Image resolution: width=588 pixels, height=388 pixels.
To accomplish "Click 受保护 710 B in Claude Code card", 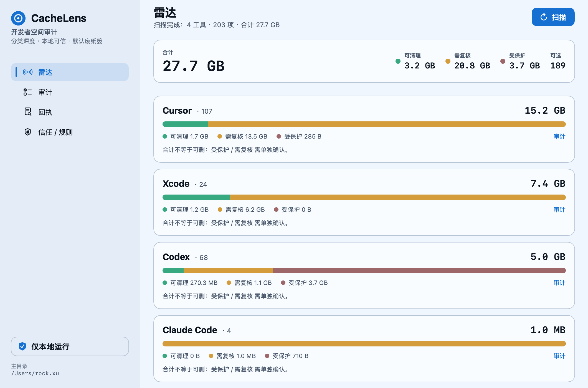I will [x=290, y=356].
